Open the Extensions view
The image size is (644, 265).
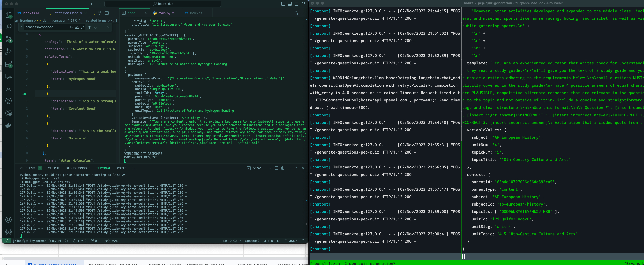[x=8, y=64]
